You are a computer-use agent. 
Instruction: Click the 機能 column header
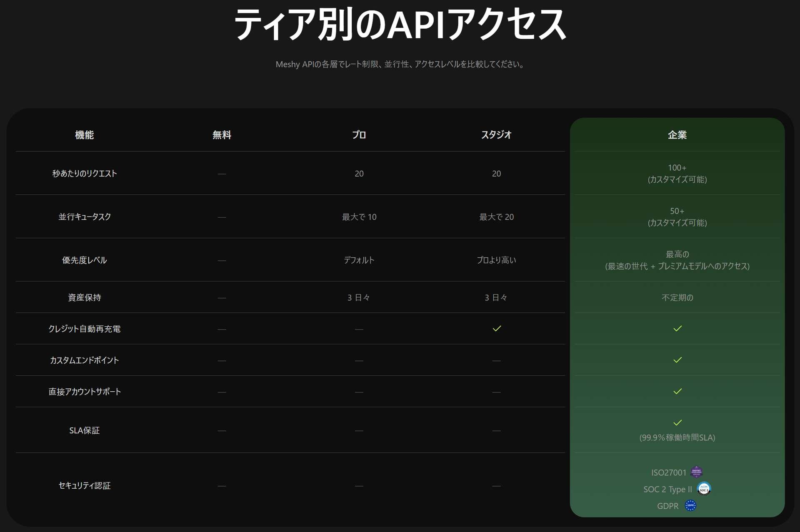coord(84,135)
